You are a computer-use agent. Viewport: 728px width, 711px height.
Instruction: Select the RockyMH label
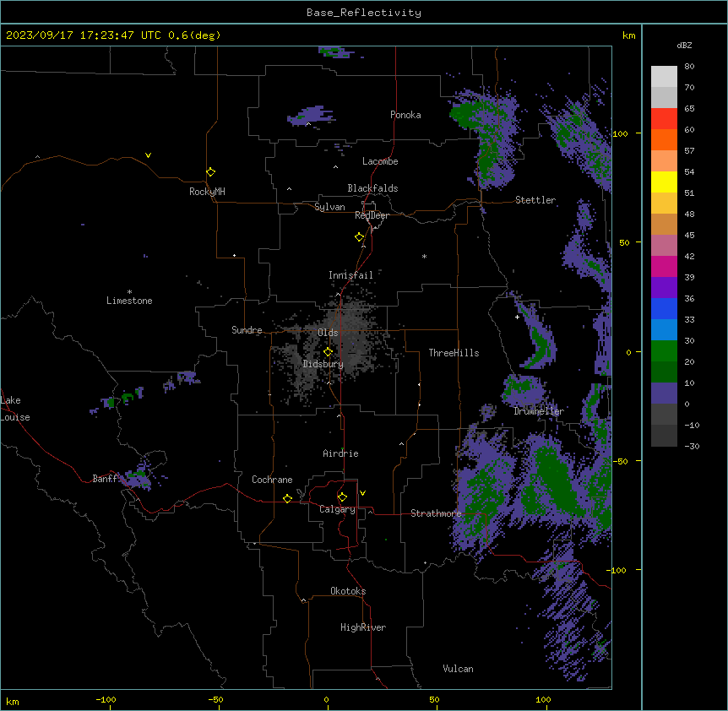click(207, 192)
